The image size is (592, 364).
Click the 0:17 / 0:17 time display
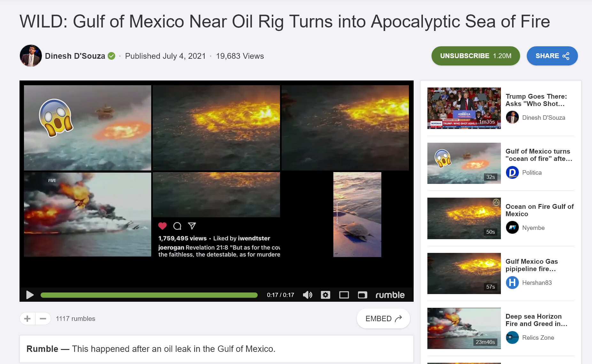click(x=280, y=295)
